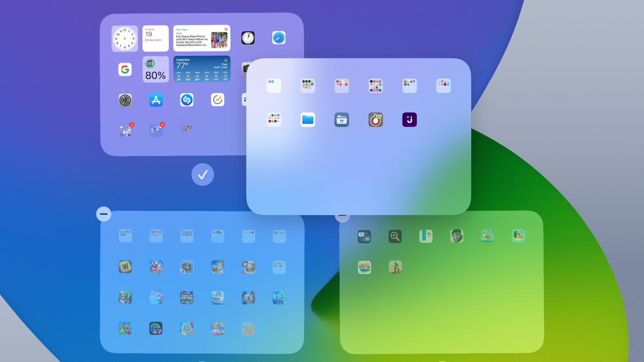Tap the Monday 19 calendar widget
Screen dimensions: 644x362
tap(156, 38)
